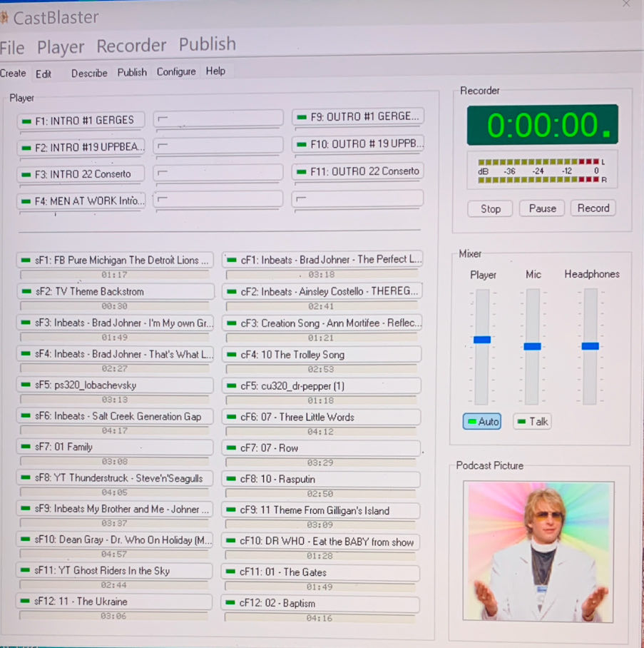The width and height of the screenshot is (644, 648).
Task: Play sF8: YT Thunderstruck Steve'n'Seagulls
Action: 115,478
